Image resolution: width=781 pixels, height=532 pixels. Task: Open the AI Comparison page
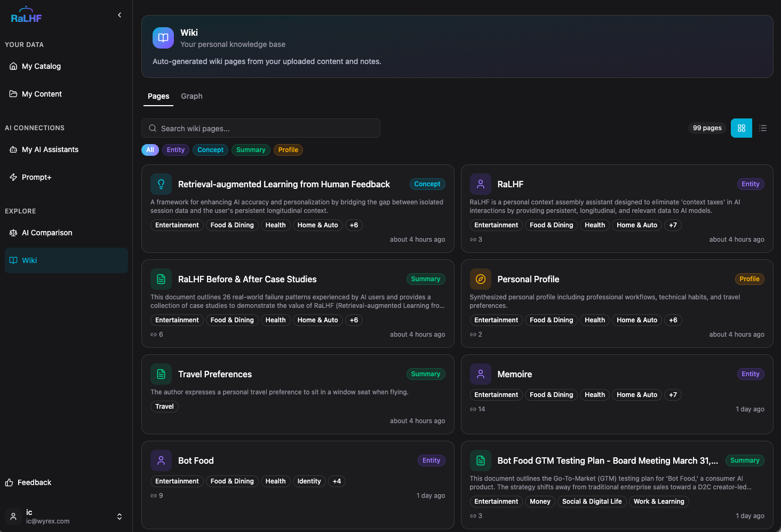tap(47, 233)
